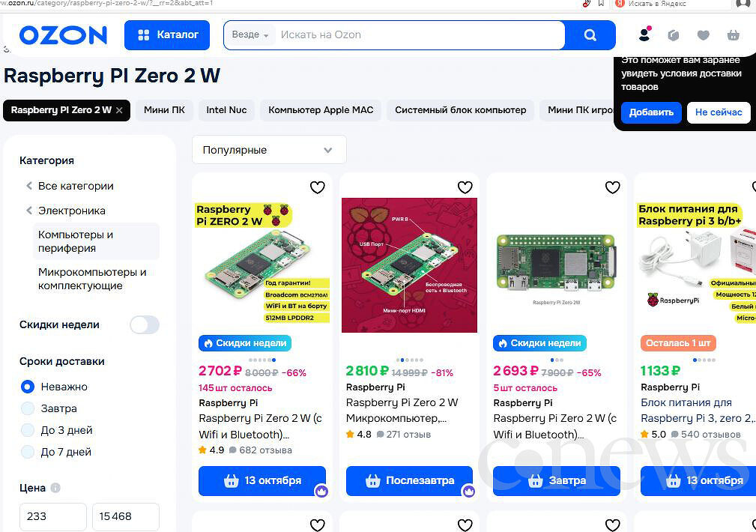Open the shopping cart icon
756x532 pixels.
(734, 34)
